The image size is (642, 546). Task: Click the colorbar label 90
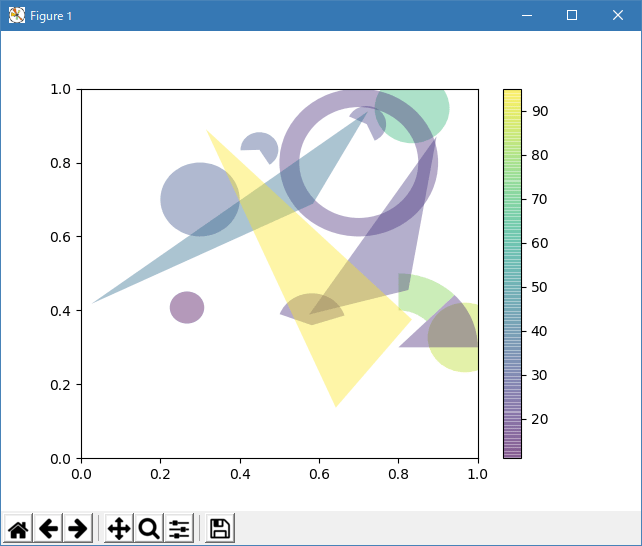pyautogui.click(x=540, y=111)
